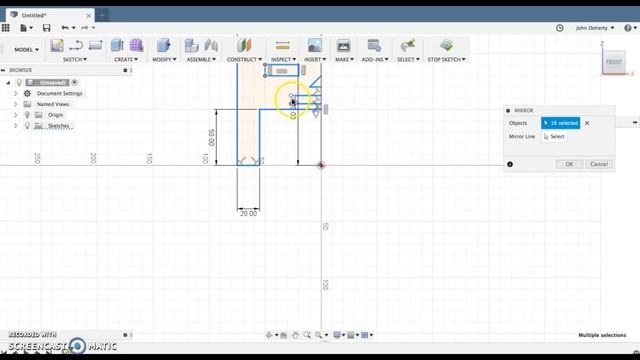The image size is (640, 360).
Task: Toggle visibility bulb of Sketches folder
Action: pyautogui.click(x=27, y=126)
